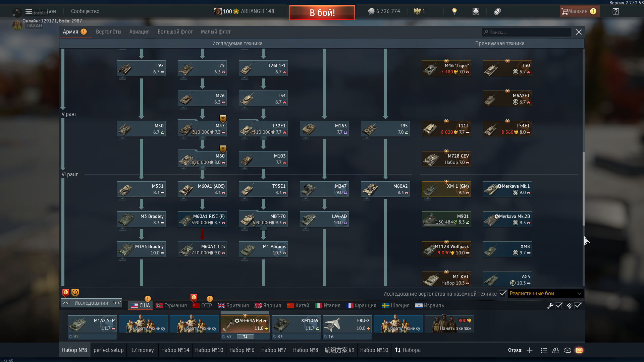The width and height of the screenshot is (644, 362).
Task: Select the M1128 Wolfpack premium card
Action: 446,249
